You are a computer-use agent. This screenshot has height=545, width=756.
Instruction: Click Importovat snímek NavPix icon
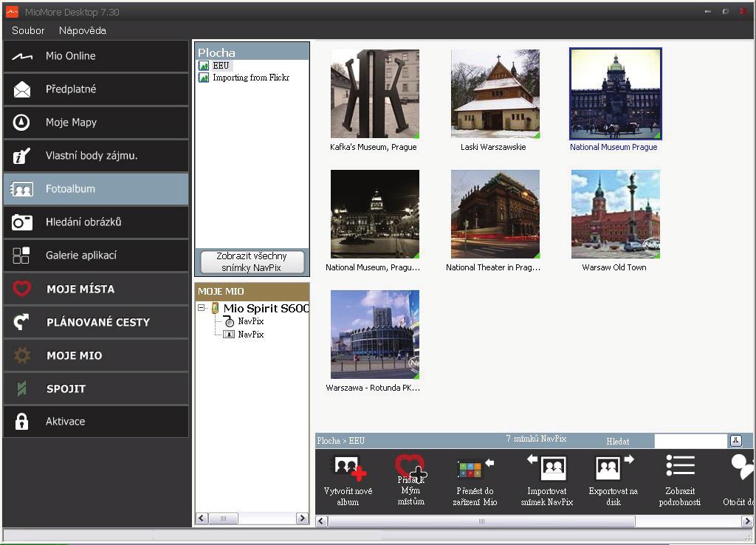click(x=547, y=467)
